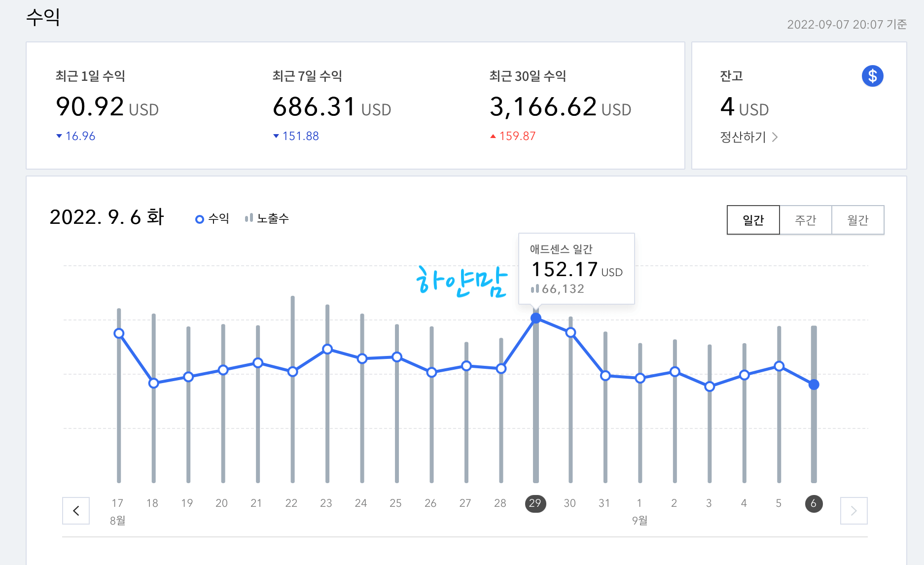The width and height of the screenshot is (924, 565).
Task: Click the peak data point showing 152.17 USD
Action: coord(535,318)
